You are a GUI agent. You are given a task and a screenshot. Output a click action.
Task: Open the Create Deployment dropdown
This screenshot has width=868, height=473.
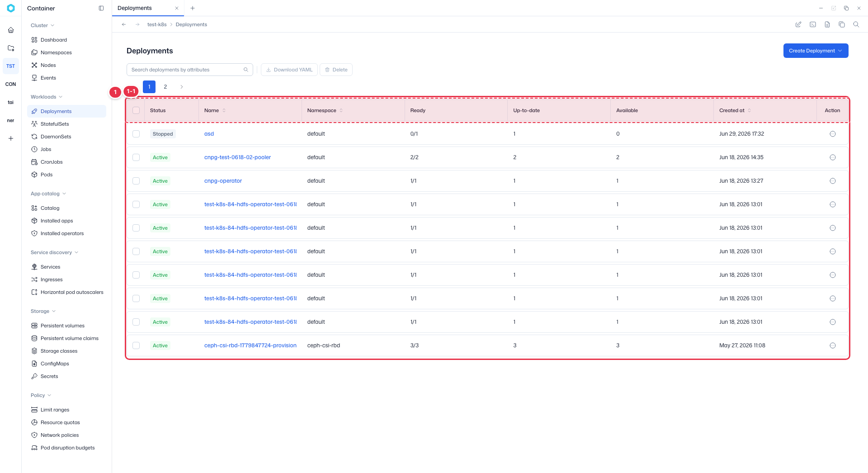[816, 51]
